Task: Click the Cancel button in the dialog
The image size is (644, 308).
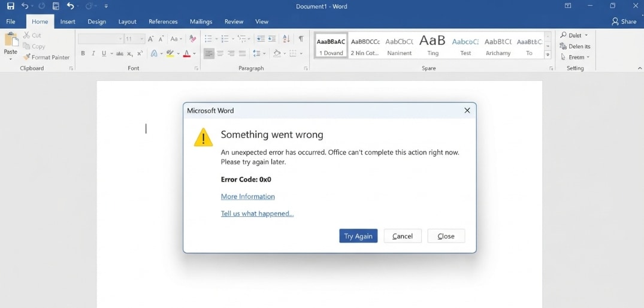Action: [x=403, y=236]
